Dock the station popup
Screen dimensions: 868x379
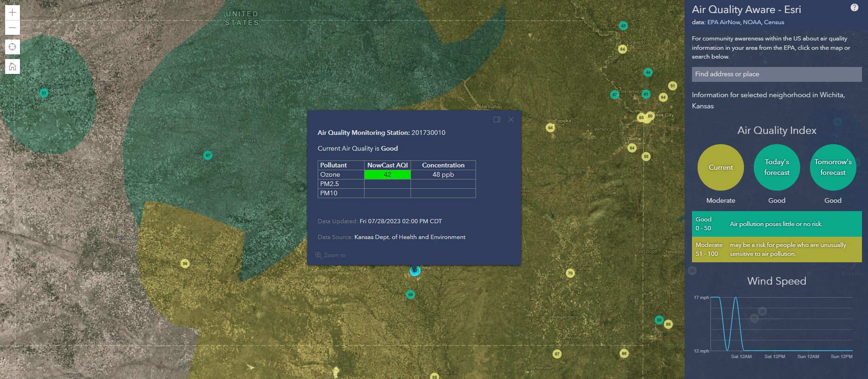pyautogui.click(x=497, y=120)
